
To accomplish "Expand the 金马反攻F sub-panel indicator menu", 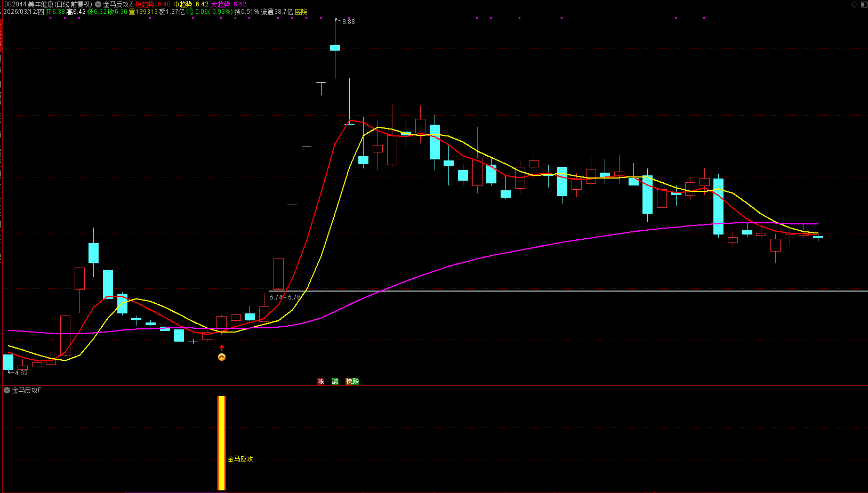I will click(7, 390).
